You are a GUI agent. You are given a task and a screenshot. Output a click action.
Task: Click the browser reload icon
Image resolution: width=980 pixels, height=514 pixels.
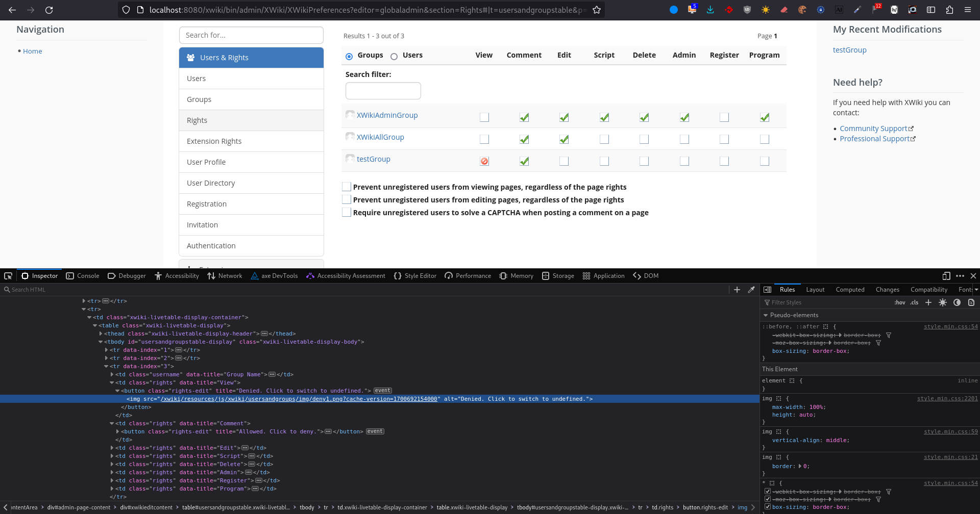(49, 10)
